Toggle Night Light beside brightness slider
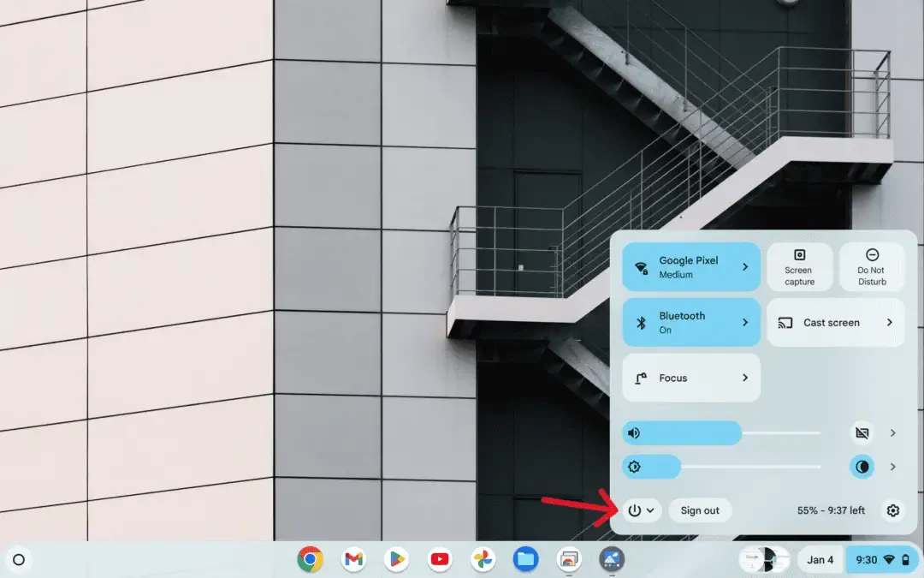This screenshot has height=578, width=924. [x=862, y=468]
